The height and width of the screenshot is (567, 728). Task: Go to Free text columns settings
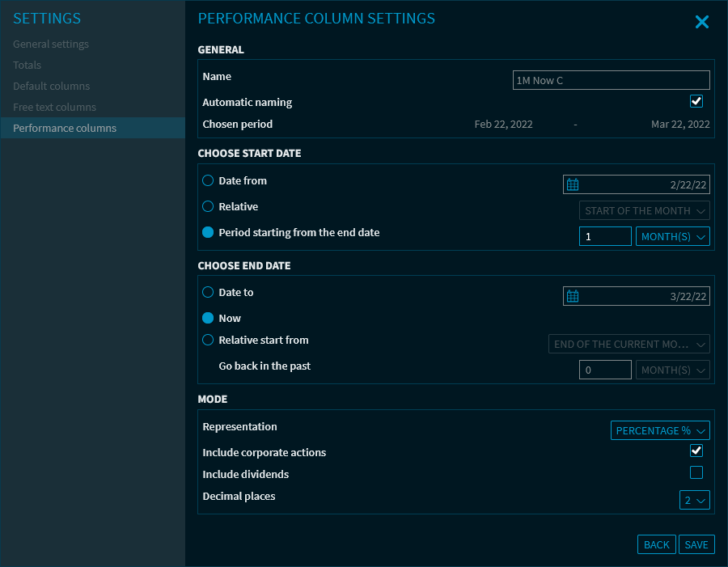coord(54,108)
